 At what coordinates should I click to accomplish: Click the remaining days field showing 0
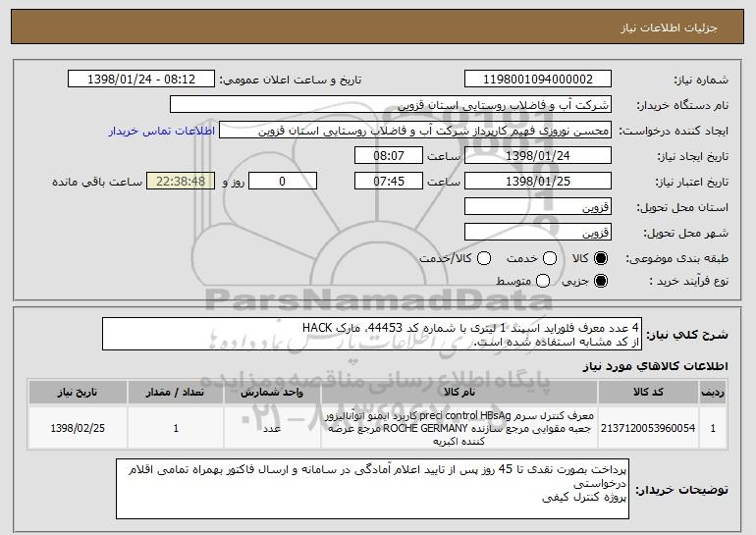pyautogui.click(x=283, y=182)
